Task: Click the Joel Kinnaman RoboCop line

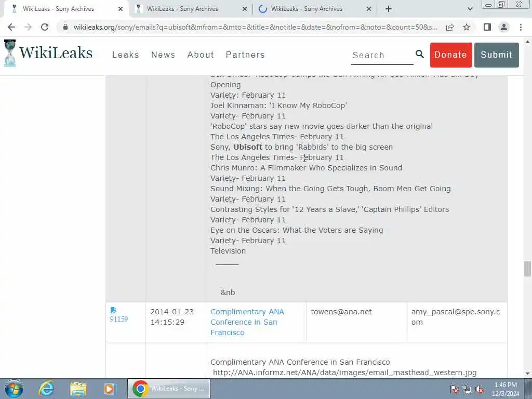Action: 278,105
